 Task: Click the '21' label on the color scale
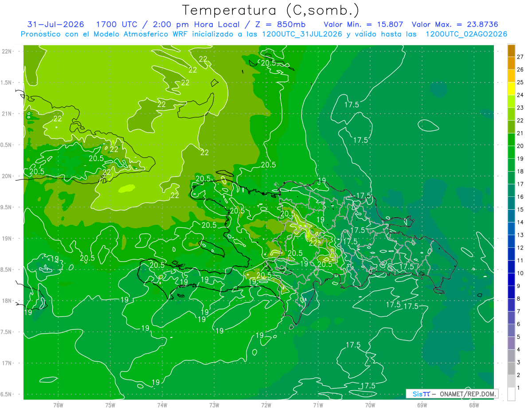click(520, 133)
